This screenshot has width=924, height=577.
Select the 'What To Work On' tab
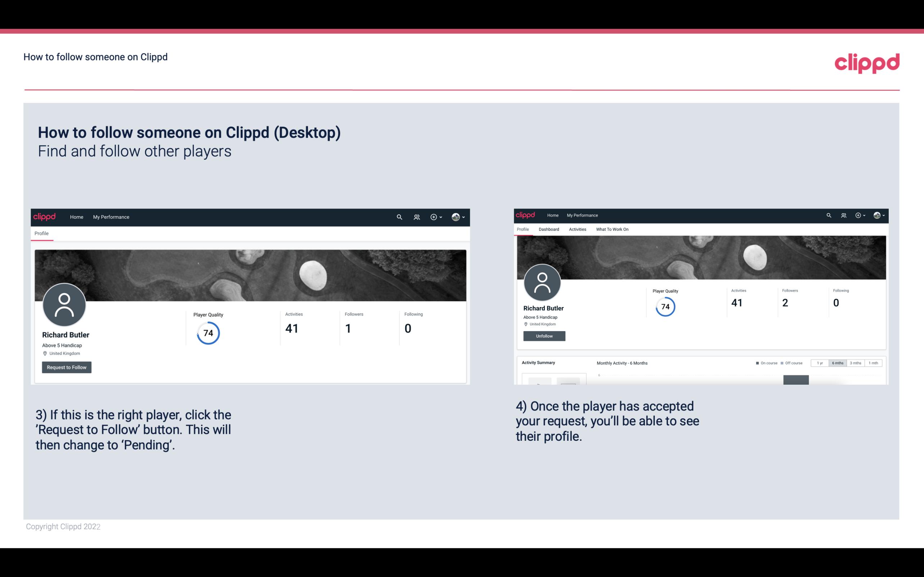pyautogui.click(x=612, y=229)
